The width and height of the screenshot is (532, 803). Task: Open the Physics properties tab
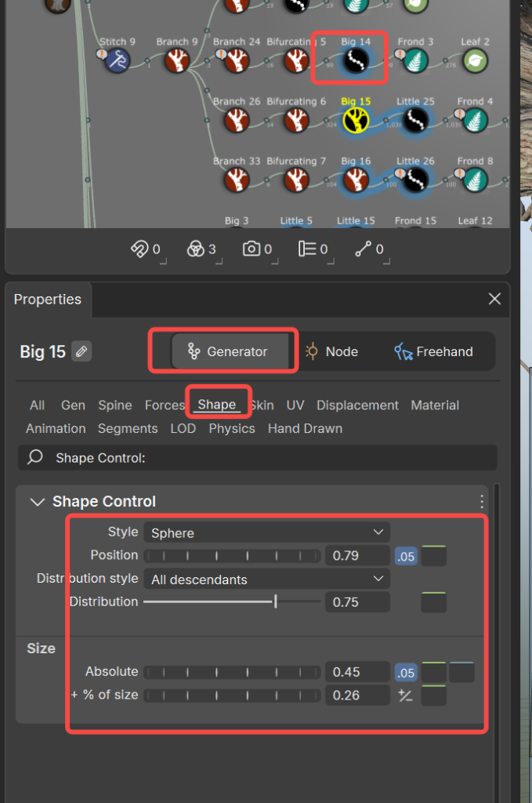coord(232,428)
